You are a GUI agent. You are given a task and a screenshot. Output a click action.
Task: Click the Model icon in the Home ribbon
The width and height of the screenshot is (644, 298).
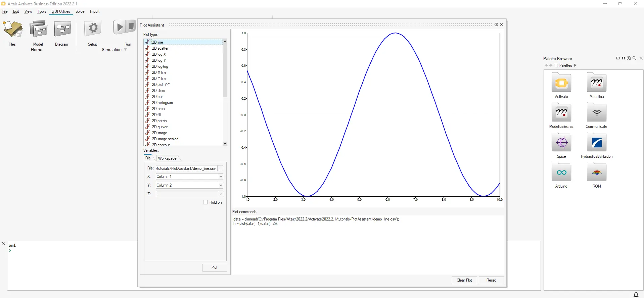click(38, 30)
